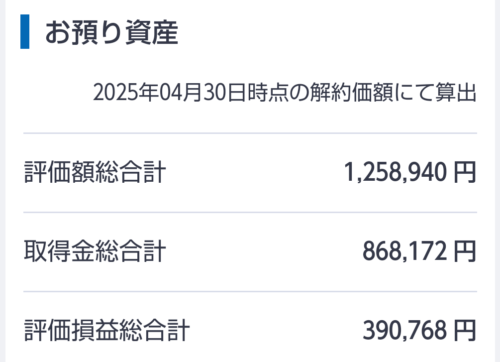
Task: Select the お預り資産 section heading
Action: tap(112, 32)
